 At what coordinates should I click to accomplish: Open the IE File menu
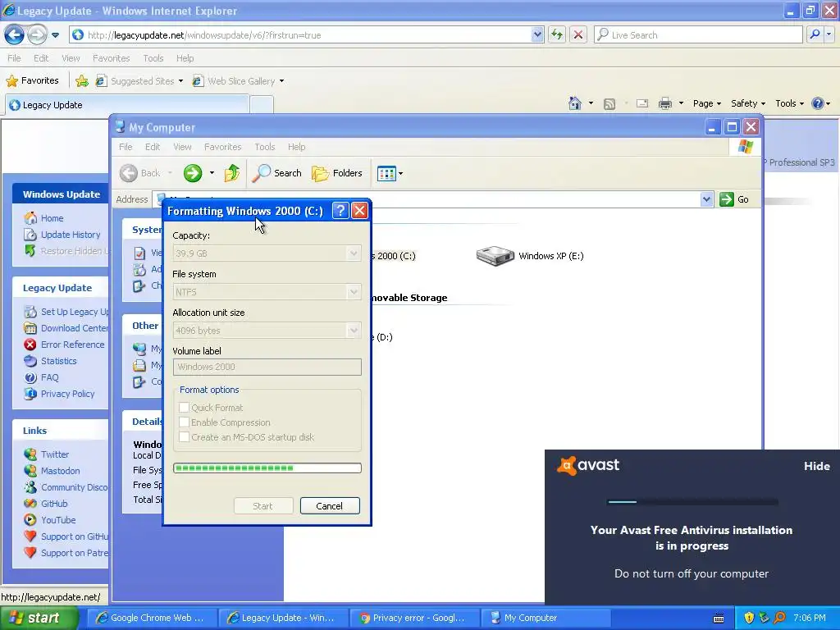click(x=15, y=58)
